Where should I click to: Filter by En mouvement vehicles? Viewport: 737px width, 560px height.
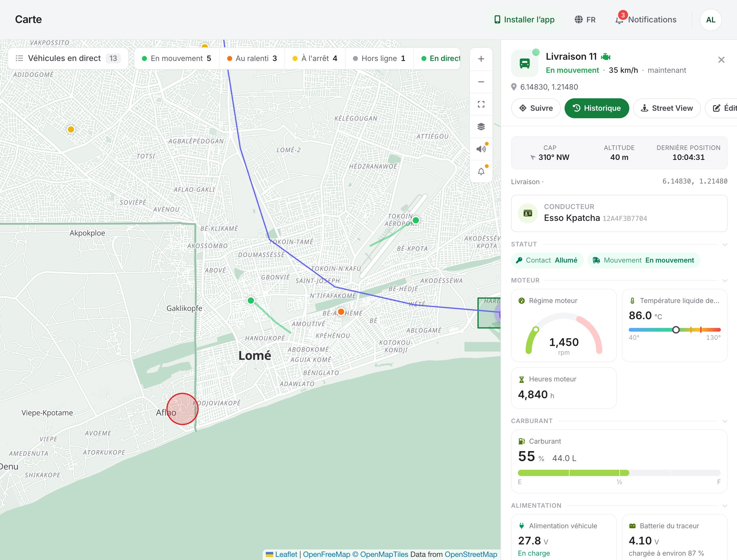(176, 58)
